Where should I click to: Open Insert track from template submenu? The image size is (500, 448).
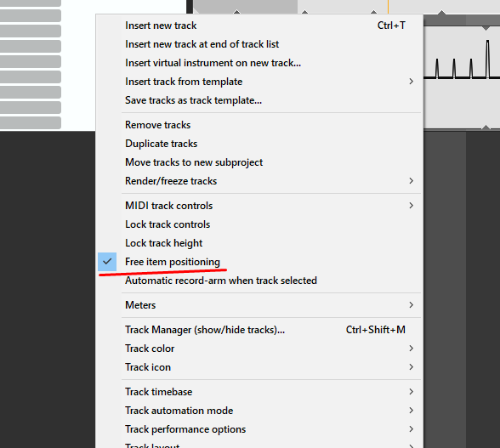(259, 82)
